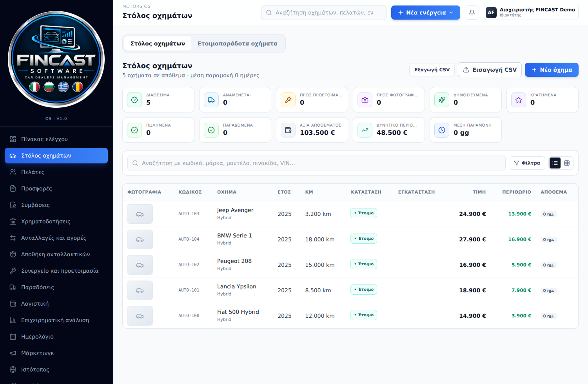
Task: Open the Διαχειριστής FINCAST Demo user menu
Action: coord(531,13)
